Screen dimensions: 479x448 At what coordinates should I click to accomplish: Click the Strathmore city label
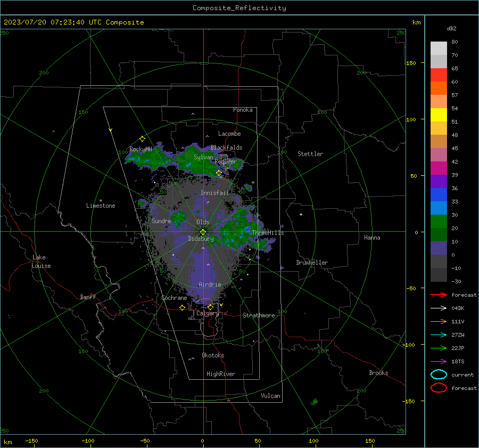259,315
